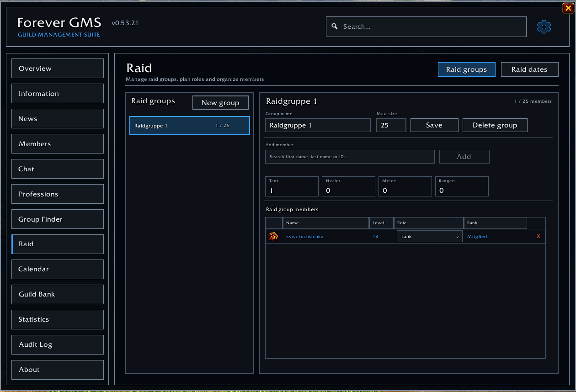
Task: Click the Melee count box
Action: tap(405, 186)
